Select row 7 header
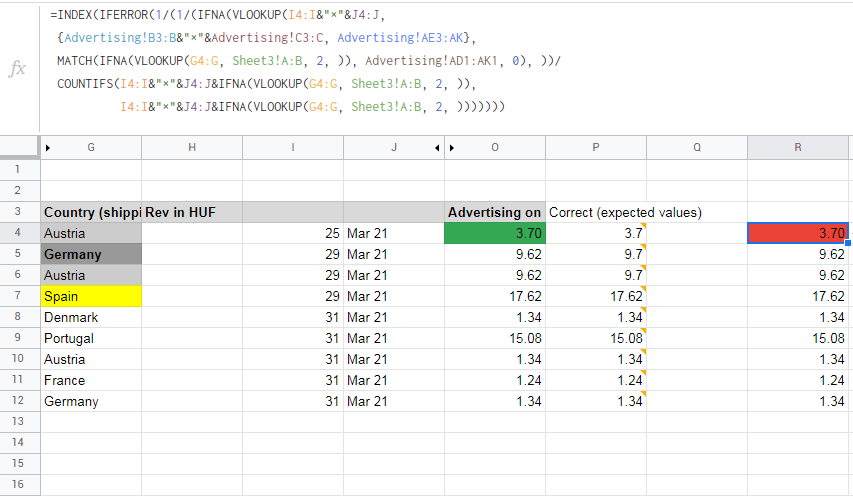853x496 pixels. click(20, 296)
